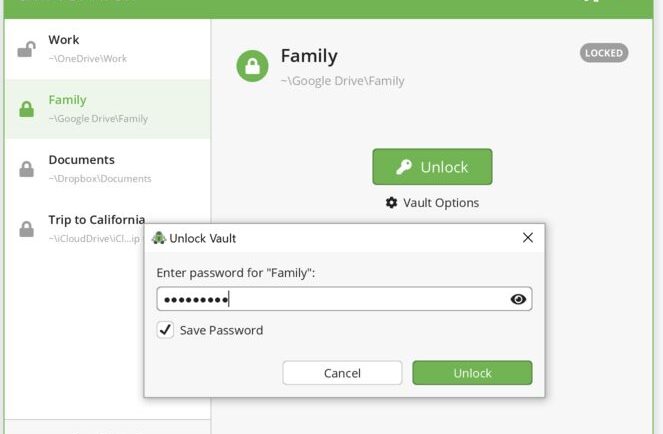Click the gear icon next to Vault Options
The width and height of the screenshot is (663, 434).
click(392, 203)
